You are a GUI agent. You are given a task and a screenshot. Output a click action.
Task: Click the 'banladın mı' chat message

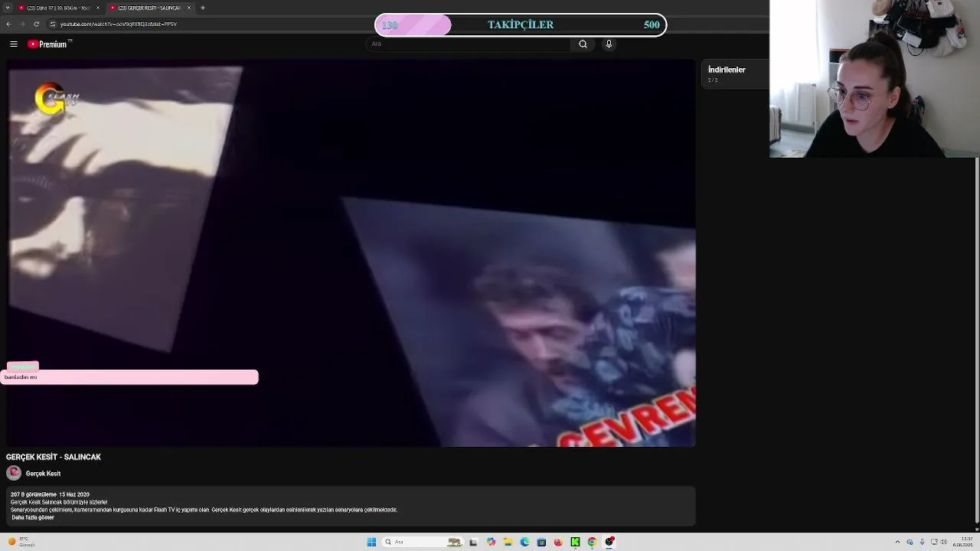click(129, 377)
